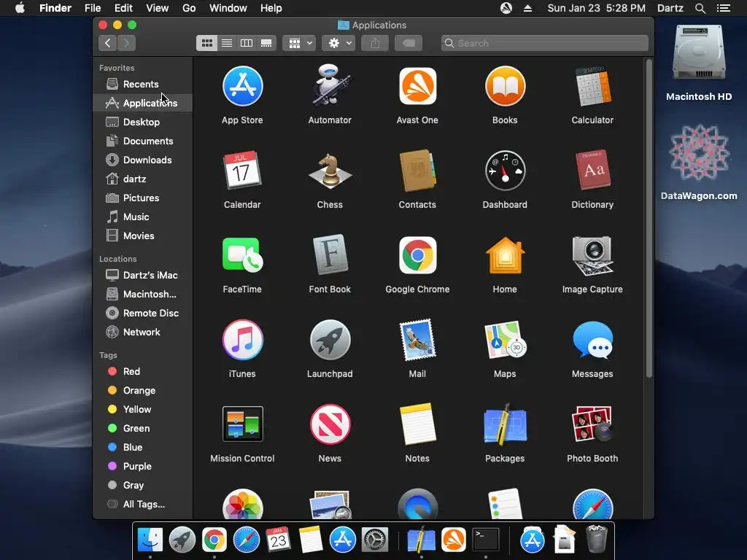Open the File menu in menu bar
Image resolution: width=747 pixels, height=560 pixels.
93,8
